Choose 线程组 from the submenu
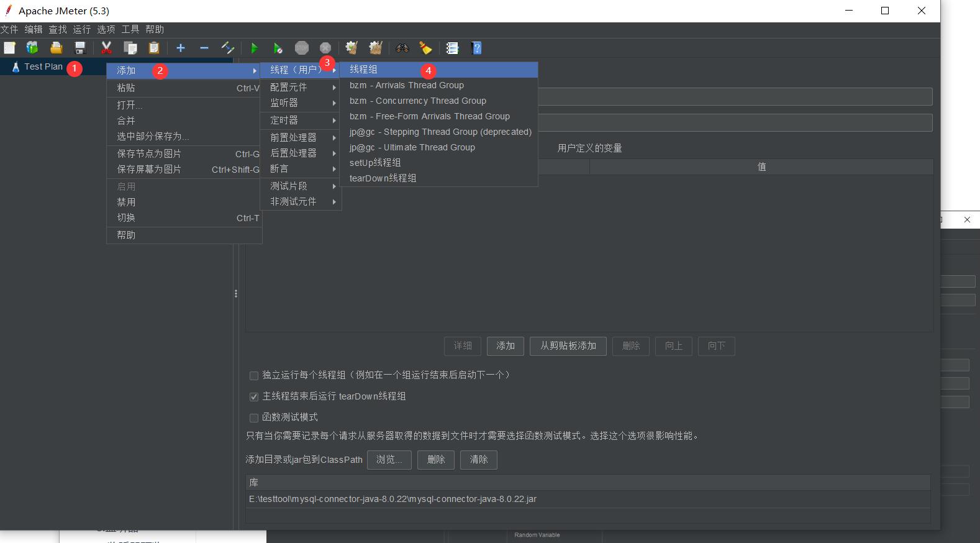The width and height of the screenshot is (980, 543). click(438, 70)
